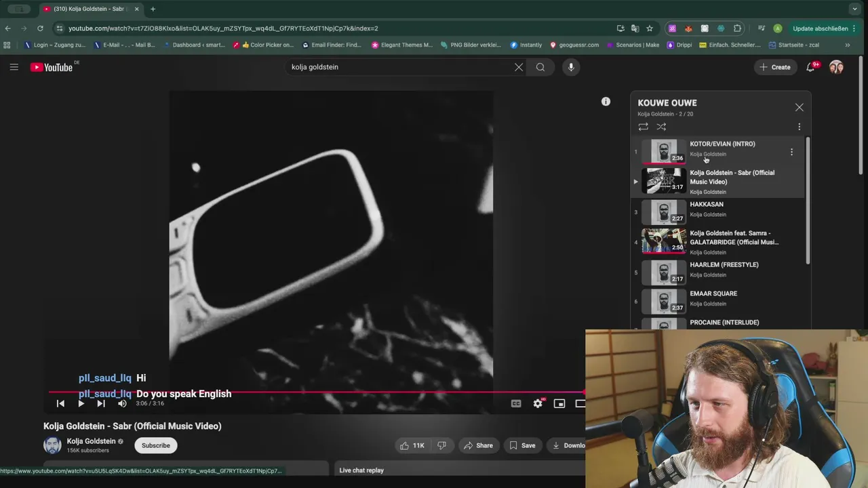868x488 pixels.
Task: Skip to the previous video
Action: pyautogui.click(x=60, y=403)
